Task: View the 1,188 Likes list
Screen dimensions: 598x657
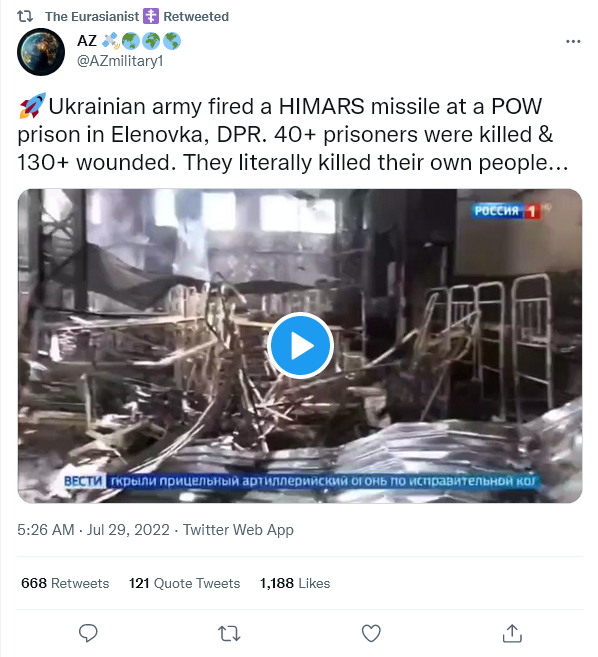Action: pos(295,583)
